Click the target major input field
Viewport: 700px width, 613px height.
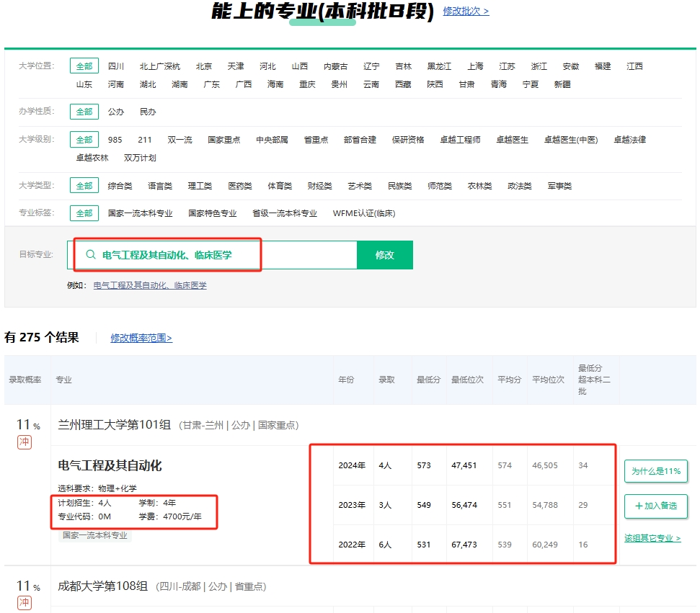click(216, 255)
